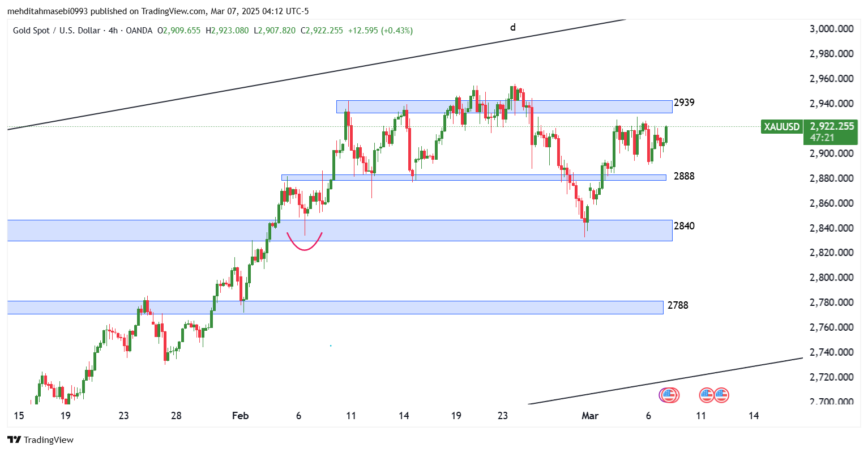Viewport: 868px width, 452px height.
Task: Click the 4h timeframe label in the legend
Action: coord(113,31)
